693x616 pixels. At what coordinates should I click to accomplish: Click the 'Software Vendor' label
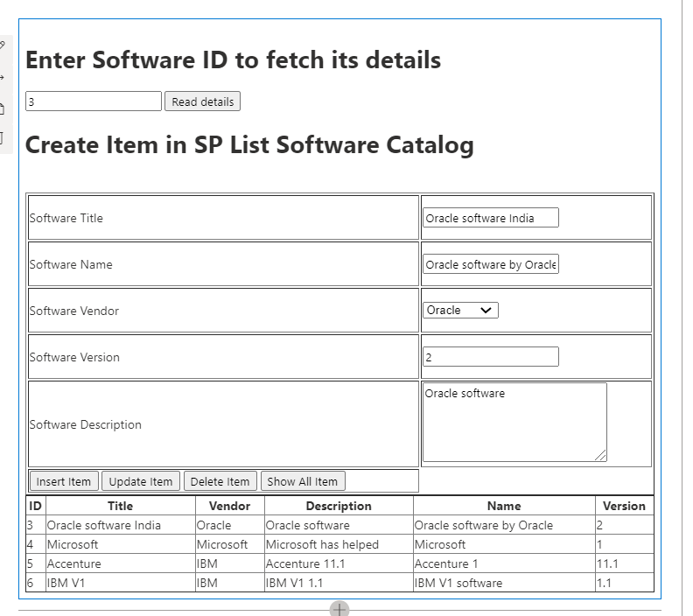74,311
